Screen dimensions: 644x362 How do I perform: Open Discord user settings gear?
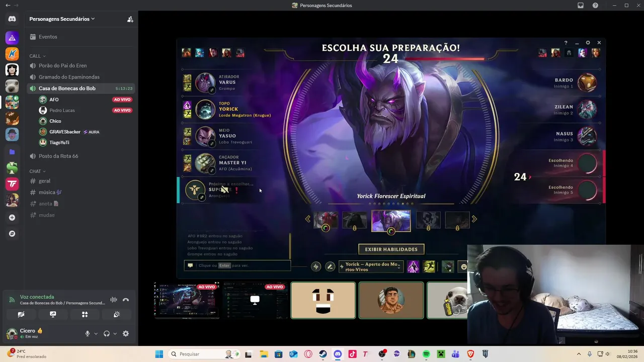click(x=126, y=333)
